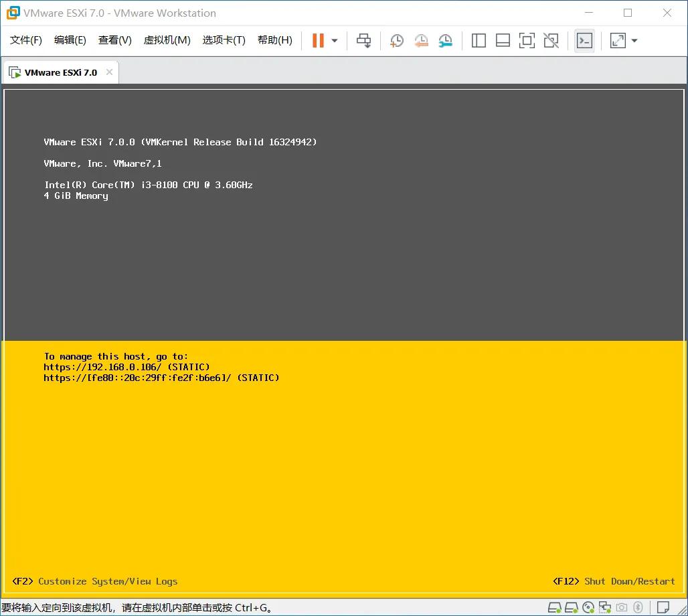This screenshot has height=616, width=688.
Task: Open the snapshot manager
Action: pos(445,40)
